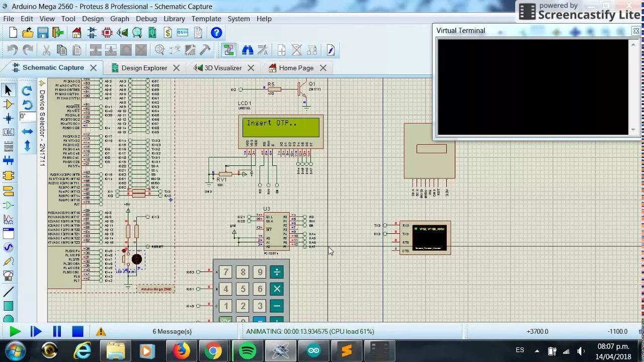Choose the Wire Label LBL tool
This screenshot has width=644, height=362.
point(8,133)
